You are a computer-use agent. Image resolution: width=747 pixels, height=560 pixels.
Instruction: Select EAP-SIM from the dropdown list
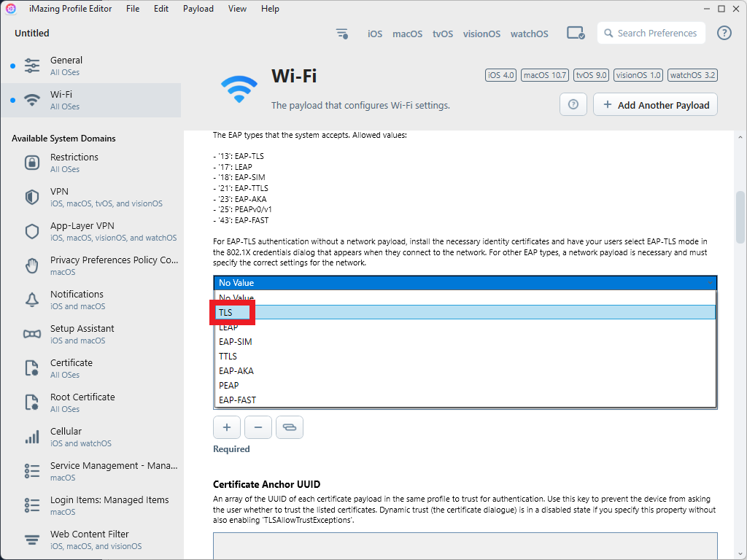[465, 341]
